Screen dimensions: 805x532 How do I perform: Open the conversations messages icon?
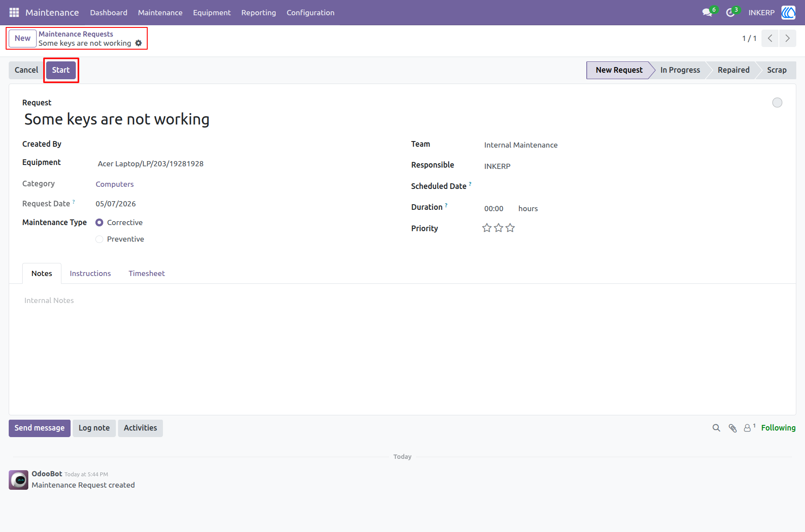click(707, 13)
